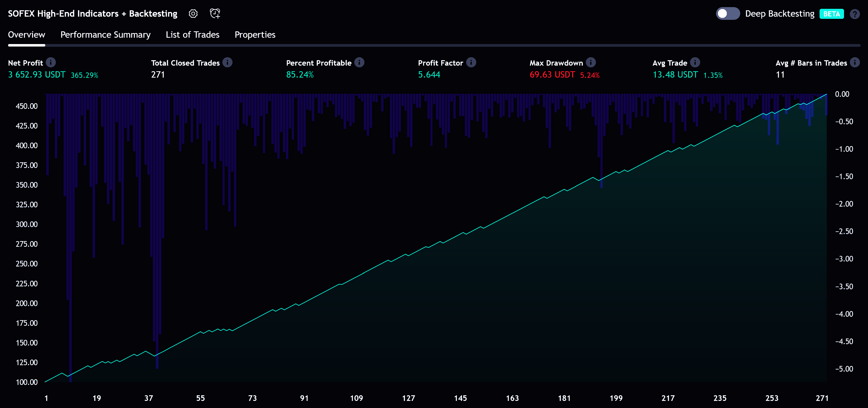The width and height of the screenshot is (868, 408).
Task: Click Max Drawdown value 69.63 USDT
Action: tap(552, 74)
